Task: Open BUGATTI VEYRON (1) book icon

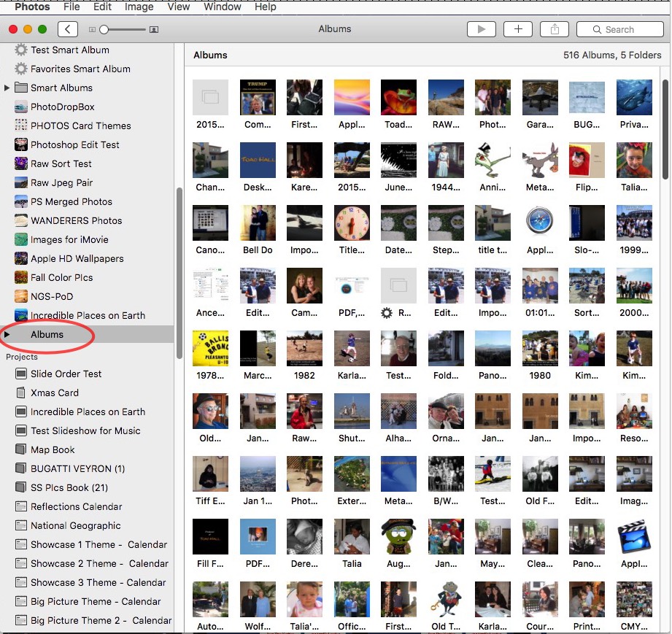Action: [20, 468]
